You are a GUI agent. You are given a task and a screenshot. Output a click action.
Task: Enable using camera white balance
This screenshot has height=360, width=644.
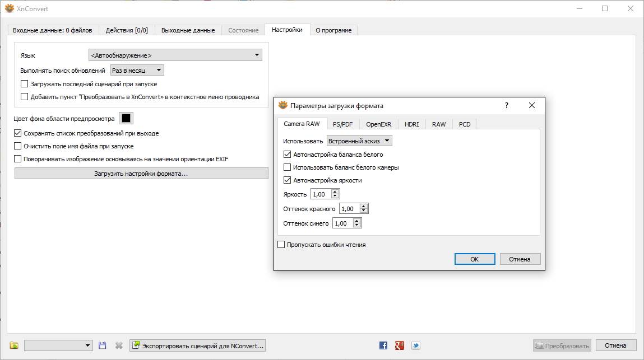click(x=287, y=167)
